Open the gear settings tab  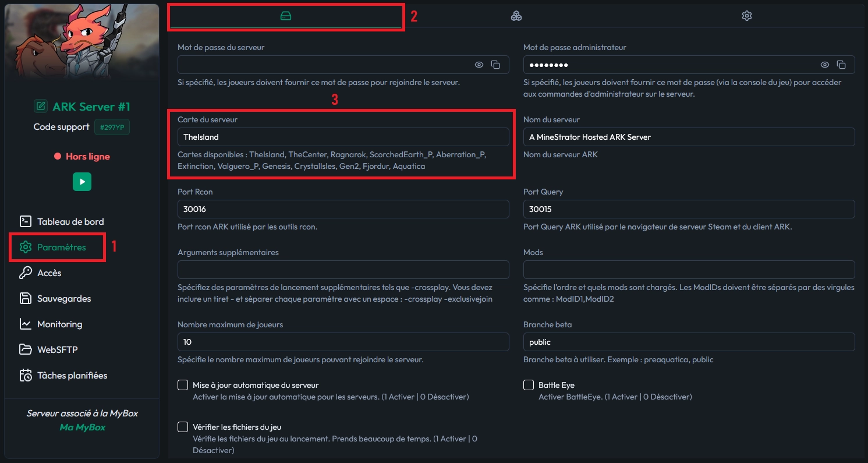point(746,16)
